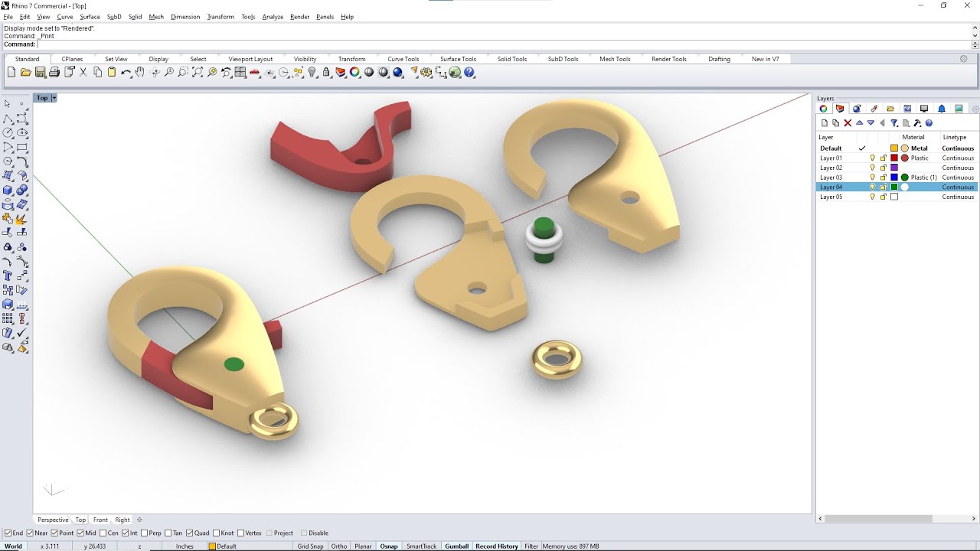Click the layer tools hammer icon

[917, 123]
